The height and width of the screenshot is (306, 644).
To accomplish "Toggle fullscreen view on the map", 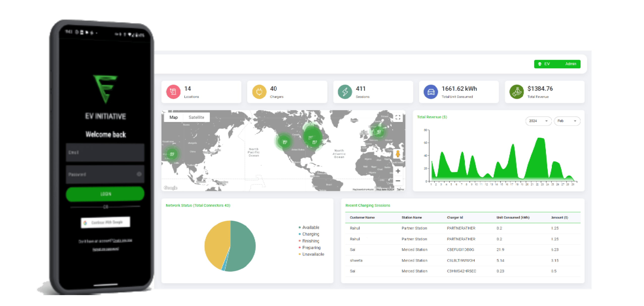I will [x=398, y=117].
